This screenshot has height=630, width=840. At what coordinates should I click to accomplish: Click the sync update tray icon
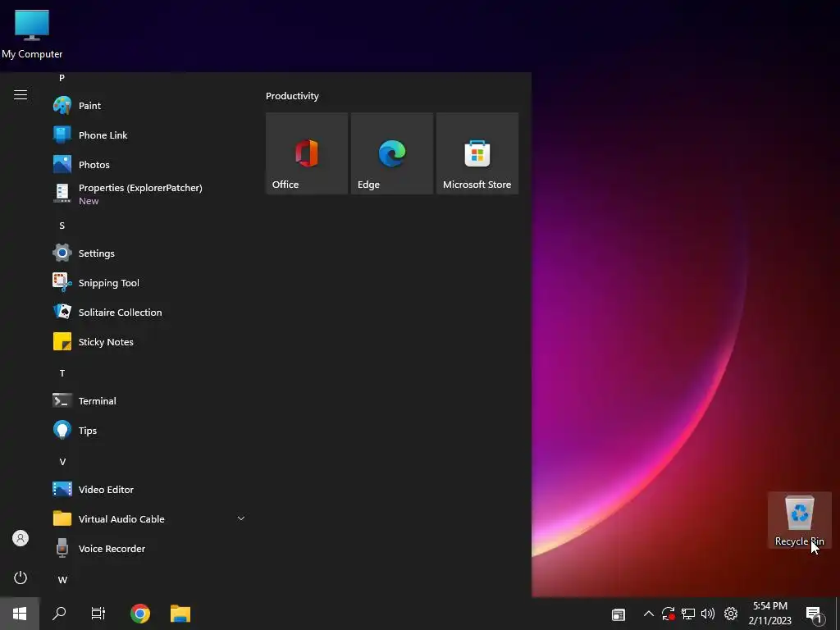(x=668, y=614)
